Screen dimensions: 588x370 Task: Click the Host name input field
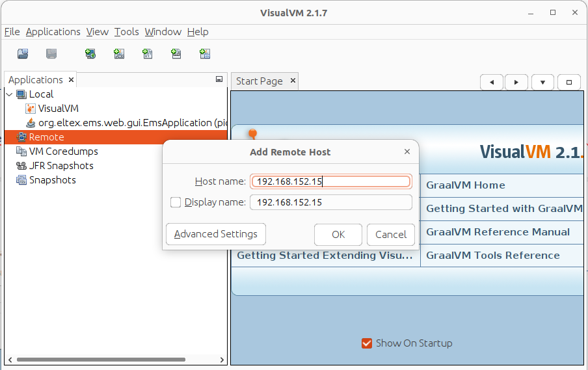(331, 181)
